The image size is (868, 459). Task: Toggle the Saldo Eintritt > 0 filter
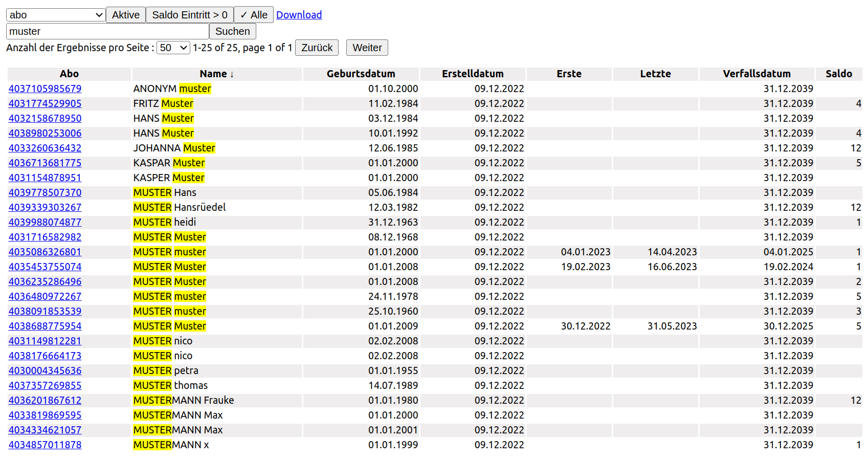coord(190,15)
